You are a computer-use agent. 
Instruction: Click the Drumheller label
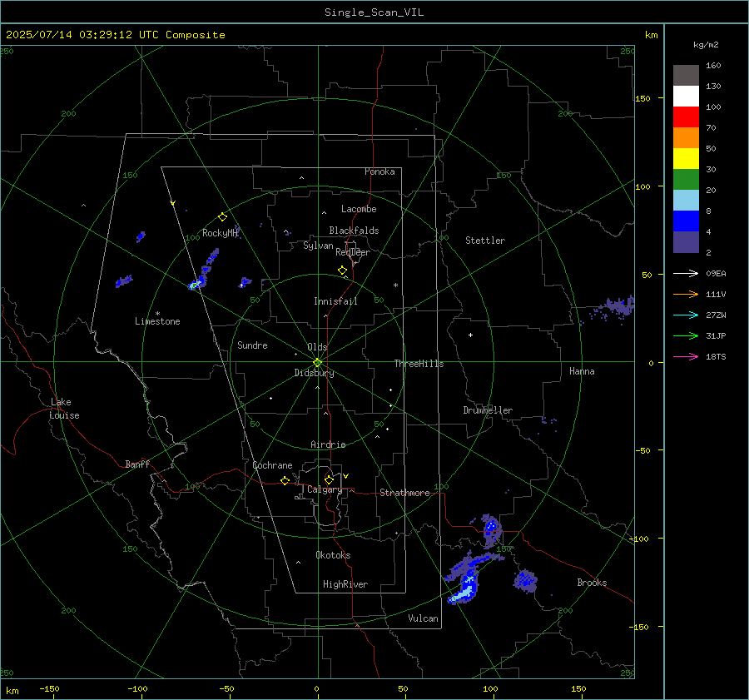point(488,410)
